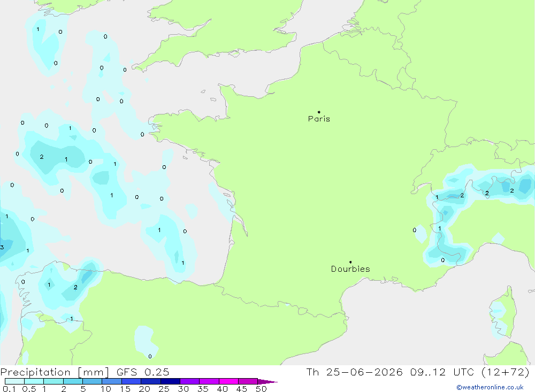Pick the 25–30 mm legend swatch
Viewport: 535px width, 392px height.
(x=170, y=381)
